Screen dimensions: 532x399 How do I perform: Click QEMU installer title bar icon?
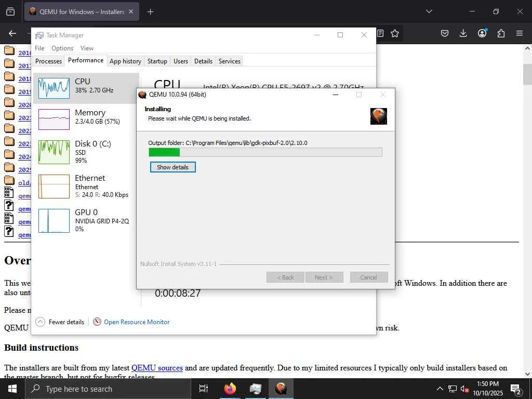coord(142,95)
